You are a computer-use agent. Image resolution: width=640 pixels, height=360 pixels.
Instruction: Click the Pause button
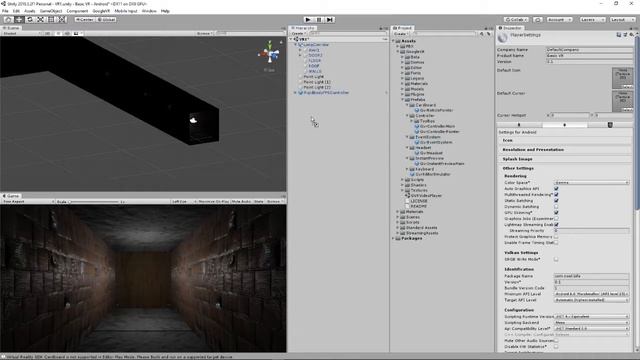coord(319,20)
